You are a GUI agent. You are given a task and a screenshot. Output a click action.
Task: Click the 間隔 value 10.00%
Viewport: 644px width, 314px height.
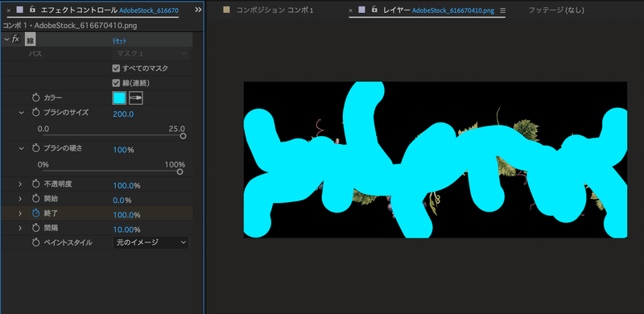[126, 229]
